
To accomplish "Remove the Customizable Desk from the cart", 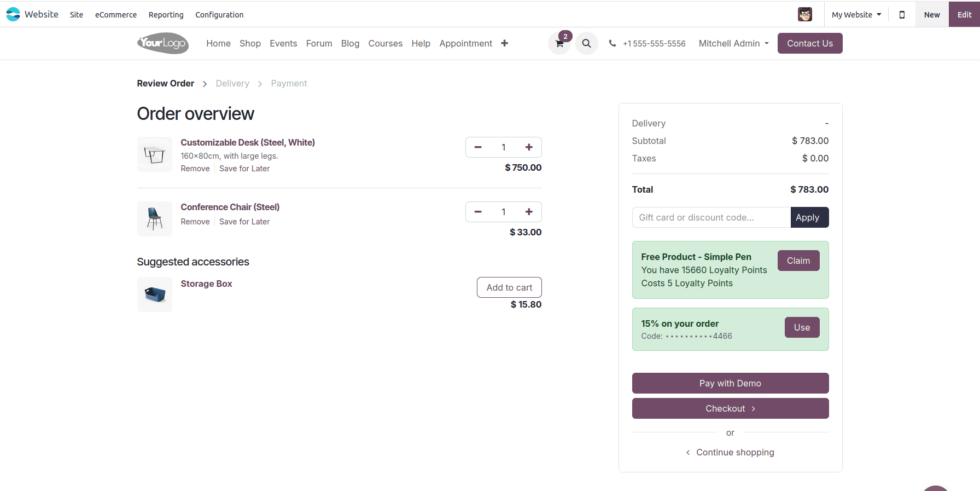I will [195, 168].
